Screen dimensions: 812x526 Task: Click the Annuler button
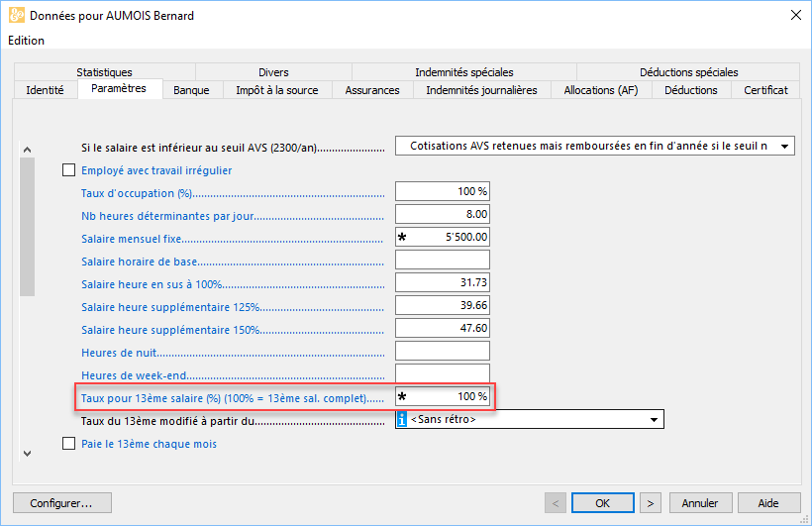tap(700, 502)
